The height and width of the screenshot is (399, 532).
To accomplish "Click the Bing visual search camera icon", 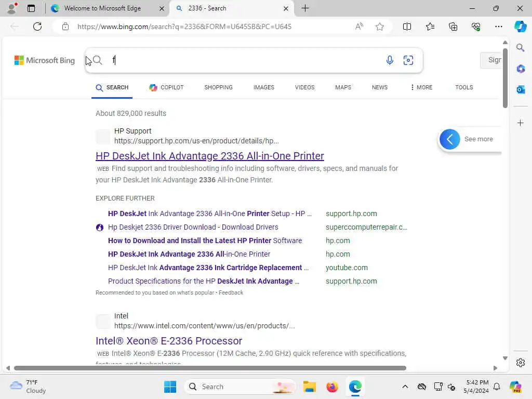I will (408, 60).
